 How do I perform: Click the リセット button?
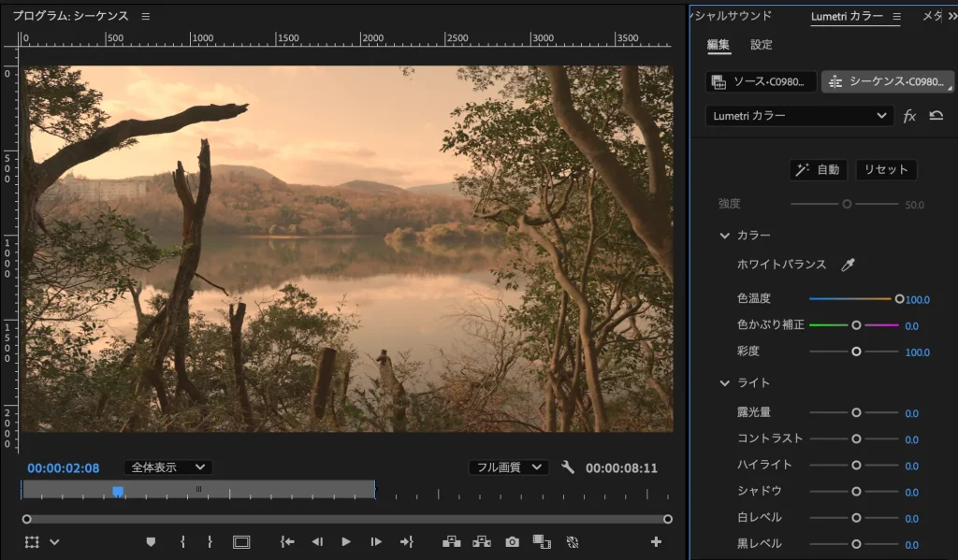pos(885,169)
